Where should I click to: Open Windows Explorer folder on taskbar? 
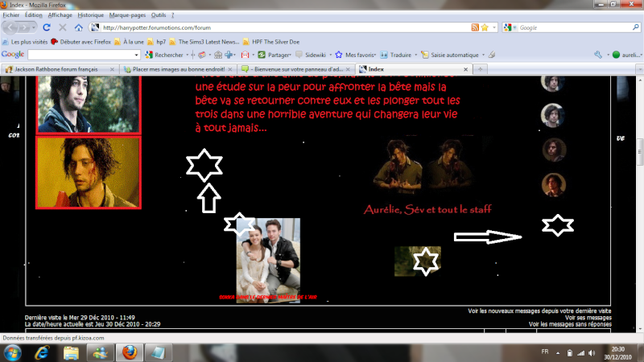[71, 353]
